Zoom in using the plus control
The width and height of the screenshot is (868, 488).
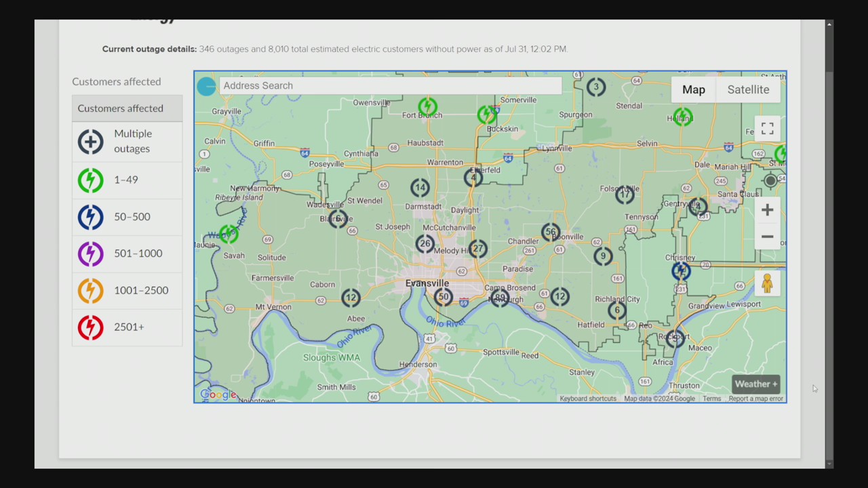(x=767, y=209)
